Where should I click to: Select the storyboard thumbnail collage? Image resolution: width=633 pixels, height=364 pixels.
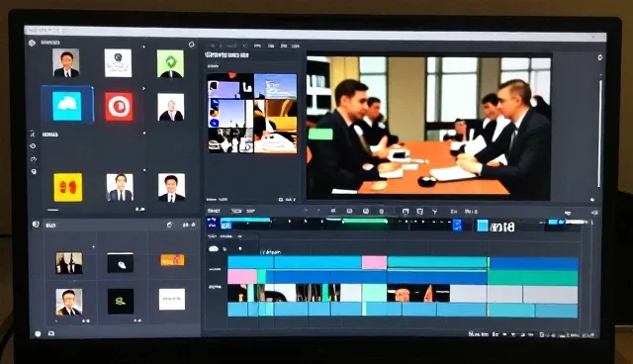click(x=252, y=114)
